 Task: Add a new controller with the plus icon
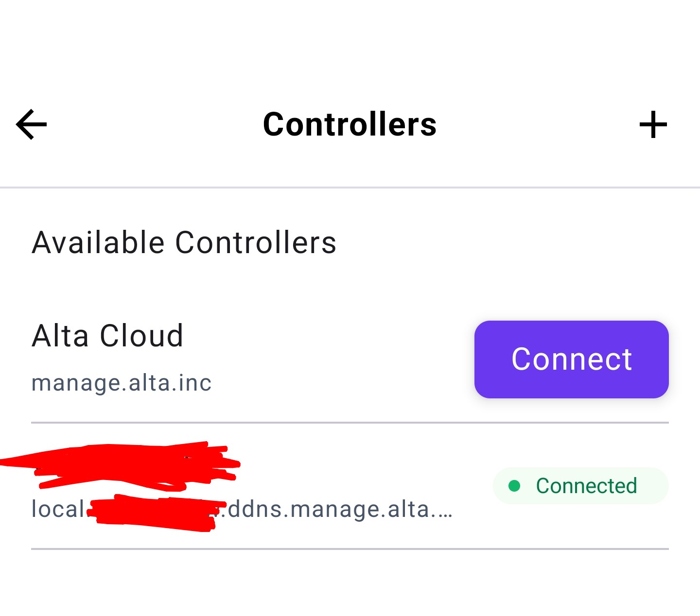(653, 124)
